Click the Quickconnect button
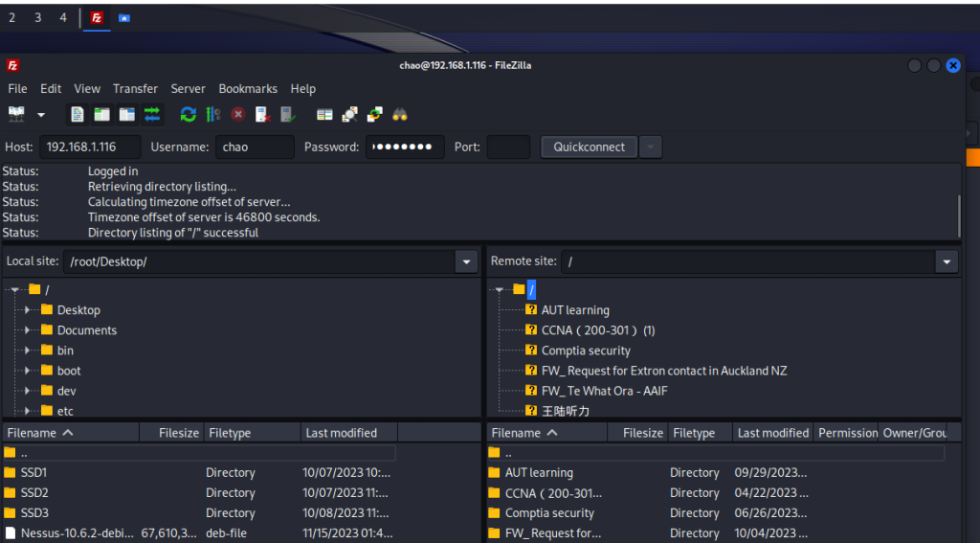This screenshot has width=980, height=543. (x=589, y=147)
